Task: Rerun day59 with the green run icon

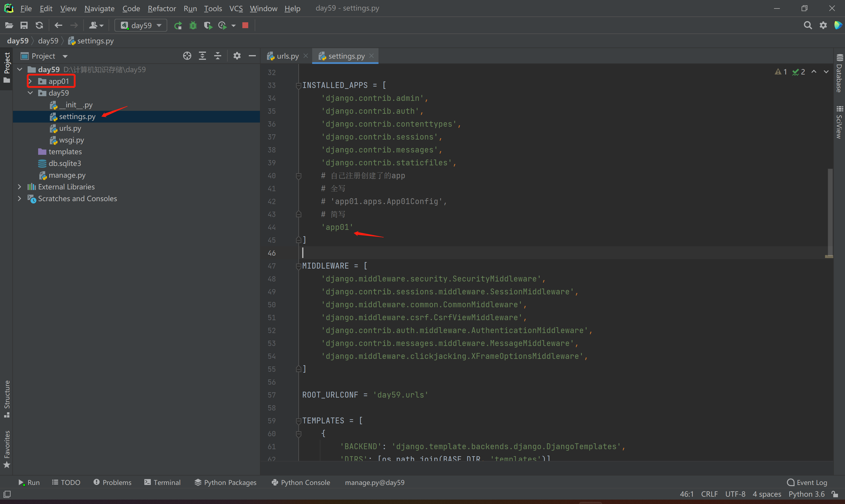Action: pyautogui.click(x=178, y=26)
